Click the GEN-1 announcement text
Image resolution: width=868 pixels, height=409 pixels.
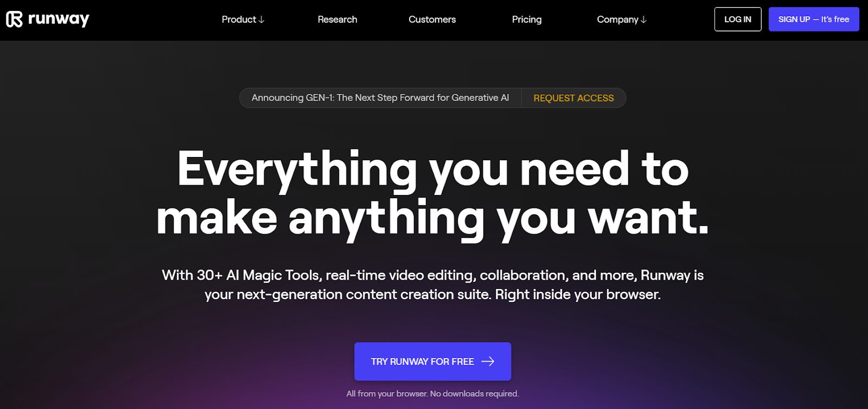pos(380,98)
